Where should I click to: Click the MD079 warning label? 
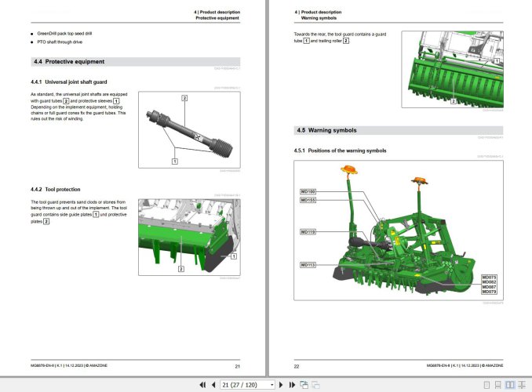(489, 292)
